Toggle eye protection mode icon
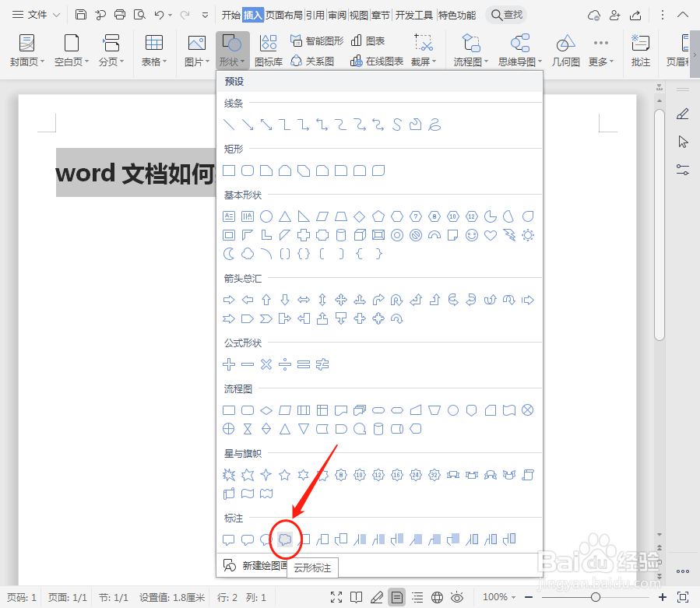 [x=457, y=597]
